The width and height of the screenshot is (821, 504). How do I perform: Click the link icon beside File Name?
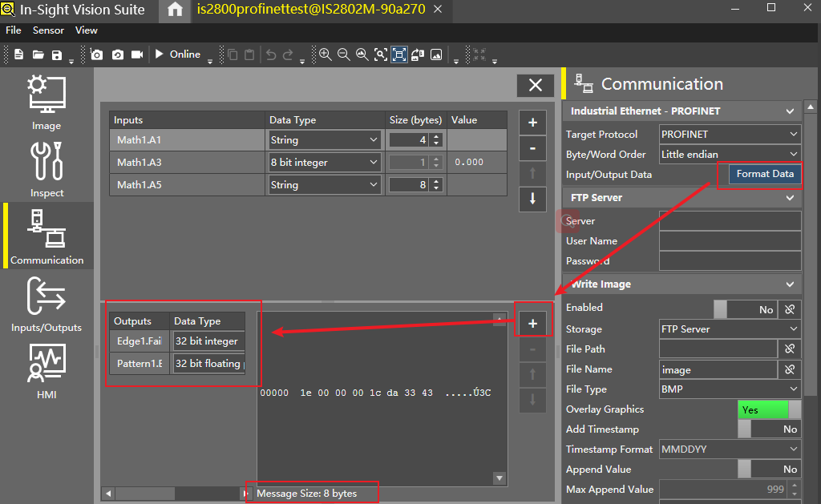point(790,369)
